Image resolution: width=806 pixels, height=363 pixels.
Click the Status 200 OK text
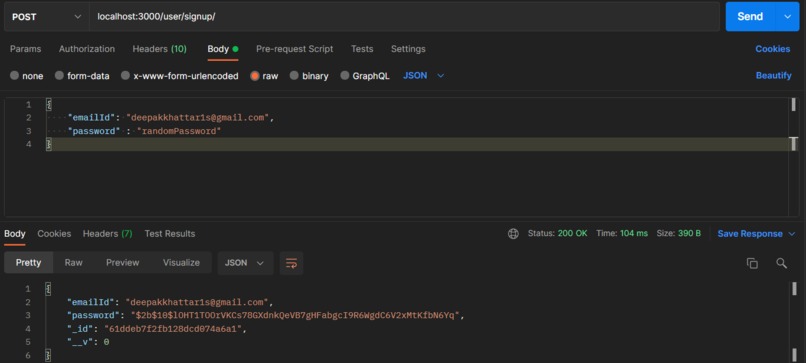tap(557, 233)
